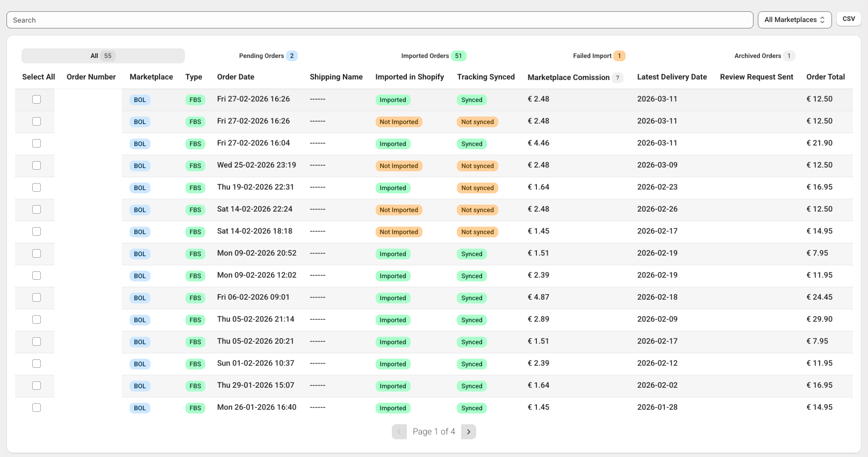
Task: Check the Fri 06-02-2026 09:01 order row
Action: pos(37,298)
